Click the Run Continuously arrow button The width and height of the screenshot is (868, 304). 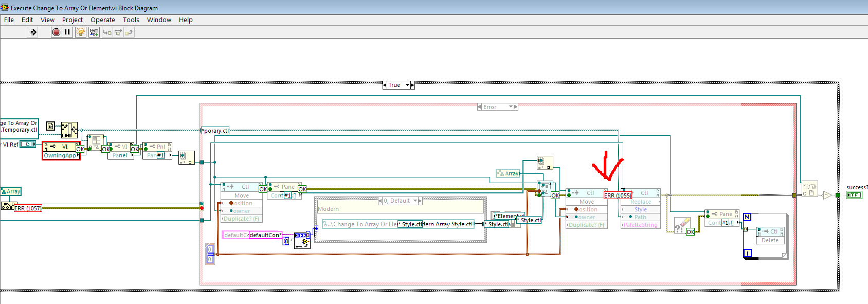(32, 32)
